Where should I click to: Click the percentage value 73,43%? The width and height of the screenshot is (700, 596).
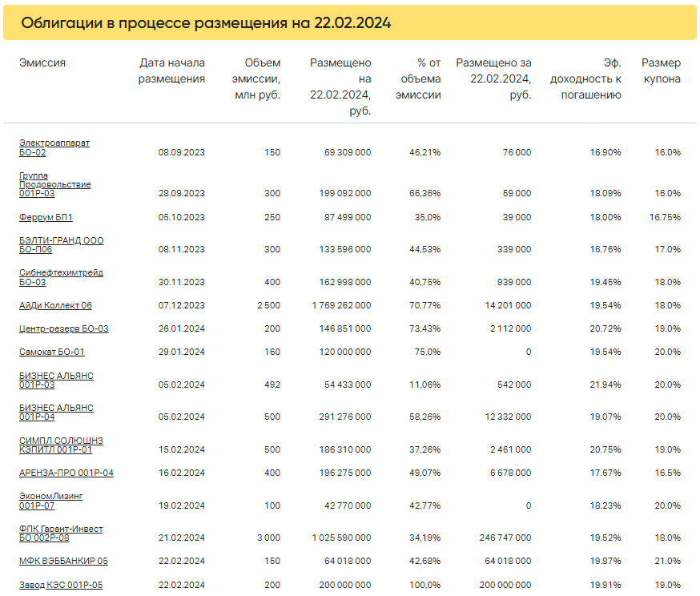pyautogui.click(x=425, y=328)
